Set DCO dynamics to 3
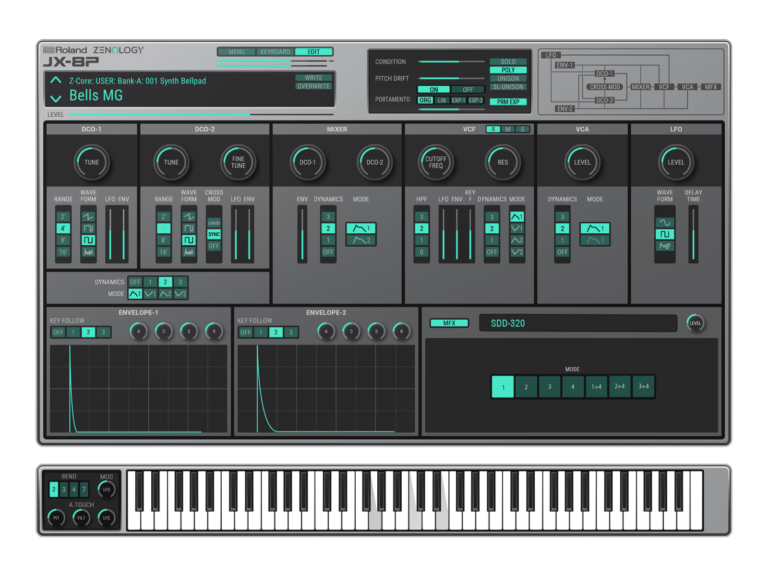The image size is (768, 576). point(181,282)
